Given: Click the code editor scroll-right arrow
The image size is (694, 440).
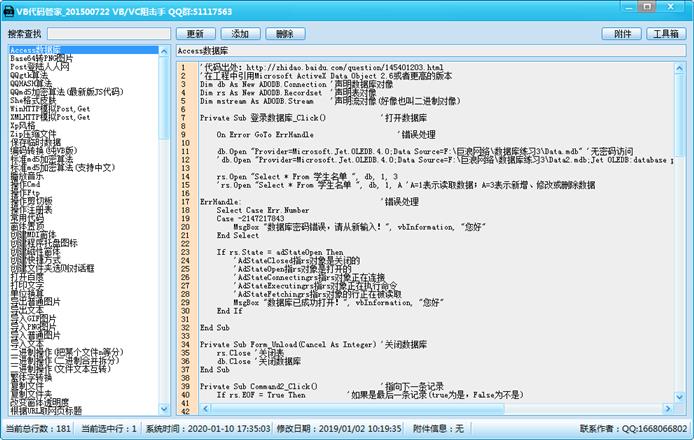Looking at the screenshot, I should click(668, 409).
